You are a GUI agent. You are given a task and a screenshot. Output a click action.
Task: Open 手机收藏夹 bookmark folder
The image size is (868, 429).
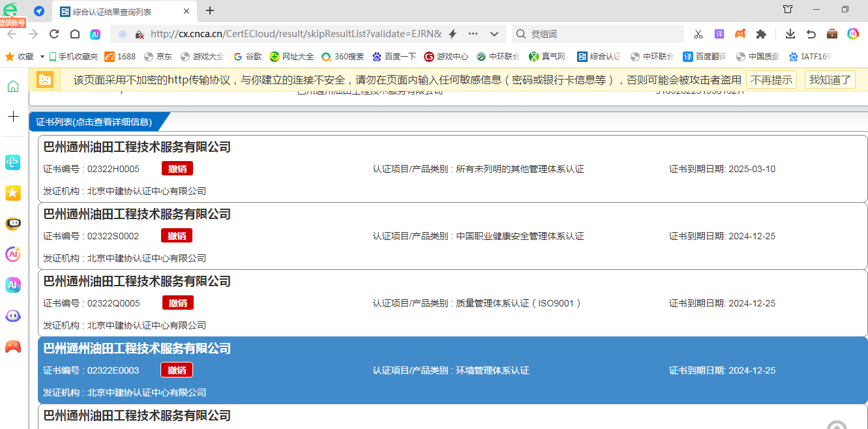coord(73,57)
